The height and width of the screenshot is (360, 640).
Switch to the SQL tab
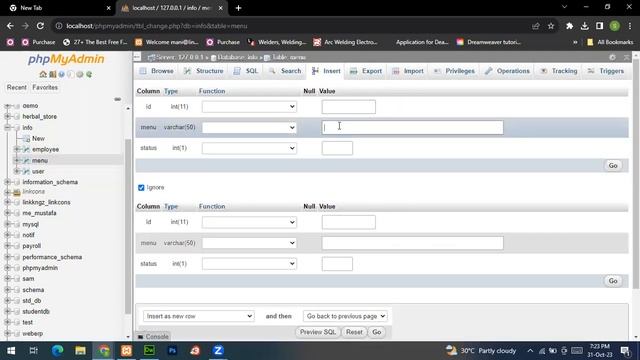click(246, 71)
